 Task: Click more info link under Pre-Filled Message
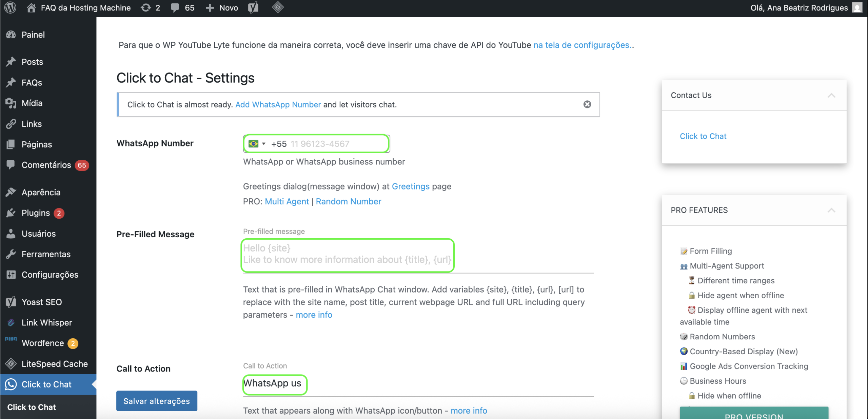(x=314, y=315)
